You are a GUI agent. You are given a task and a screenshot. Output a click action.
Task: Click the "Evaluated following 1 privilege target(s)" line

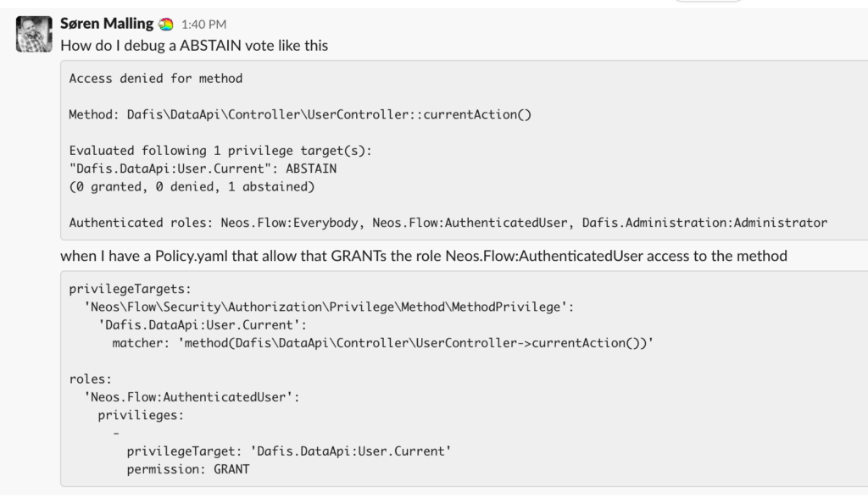pyautogui.click(x=220, y=151)
